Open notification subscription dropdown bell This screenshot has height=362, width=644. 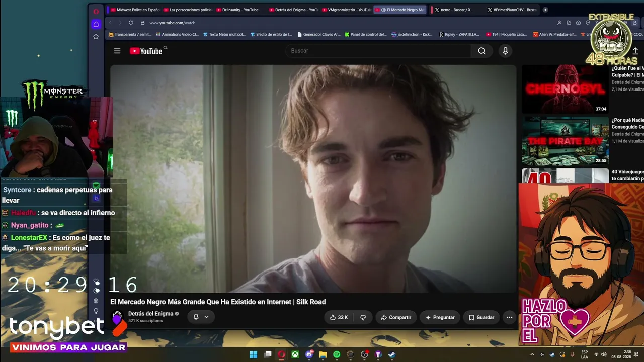click(201, 317)
